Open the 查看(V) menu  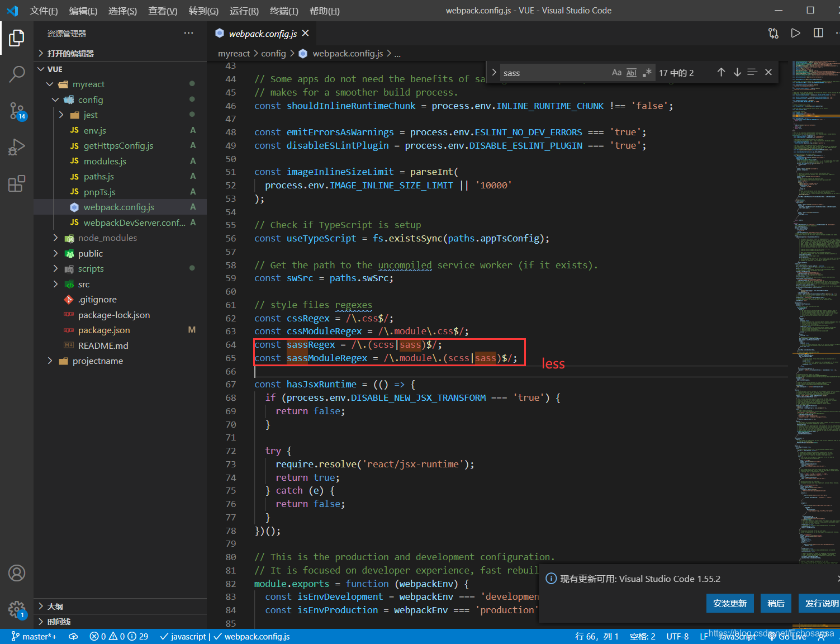(x=163, y=11)
